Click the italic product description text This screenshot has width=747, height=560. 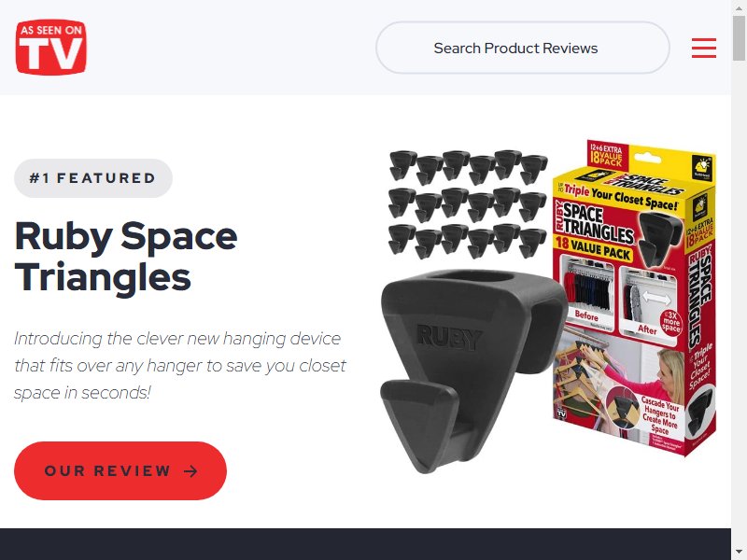[179, 366]
